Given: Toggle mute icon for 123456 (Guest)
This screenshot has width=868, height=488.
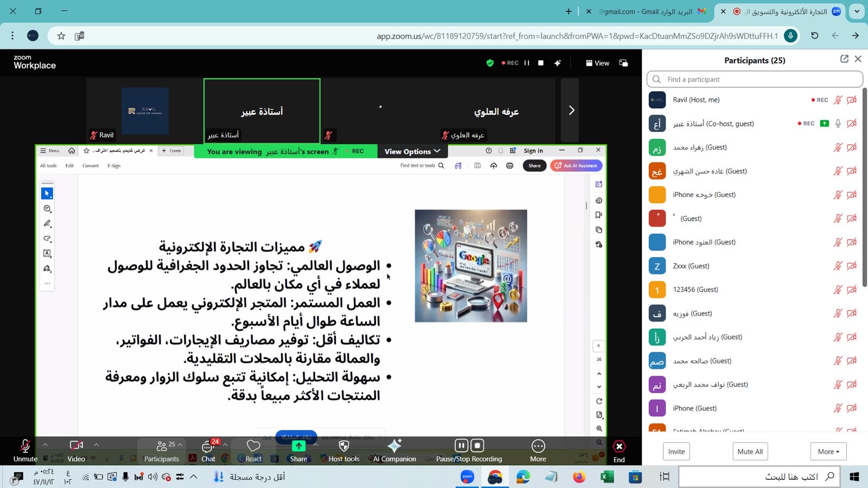Looking at the screenshot, I should point(838,290).
